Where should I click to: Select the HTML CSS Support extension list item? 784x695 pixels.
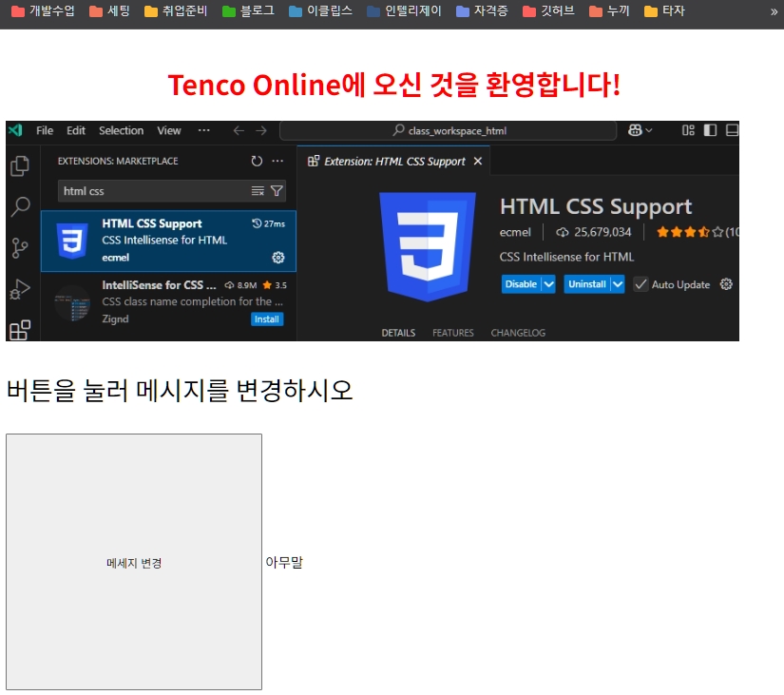click(168, 241)
